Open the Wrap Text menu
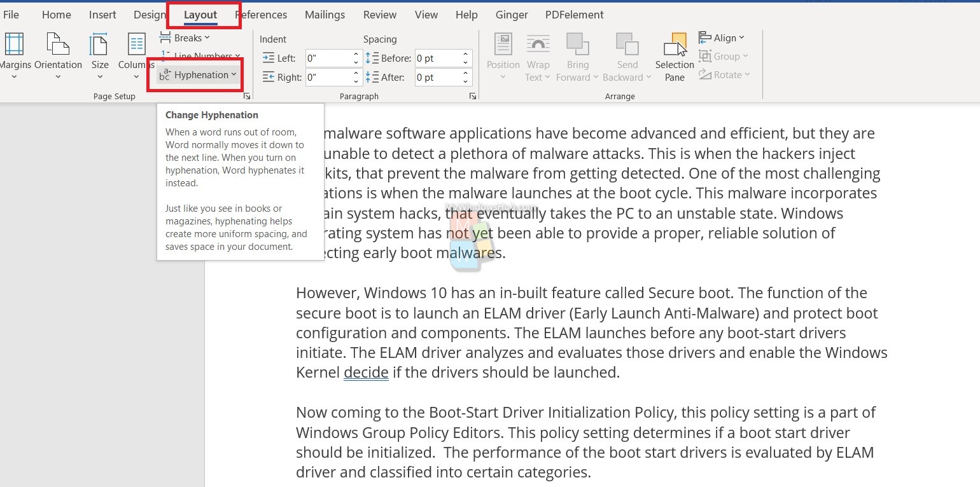The image size is (980, 487). pos(538,57)
